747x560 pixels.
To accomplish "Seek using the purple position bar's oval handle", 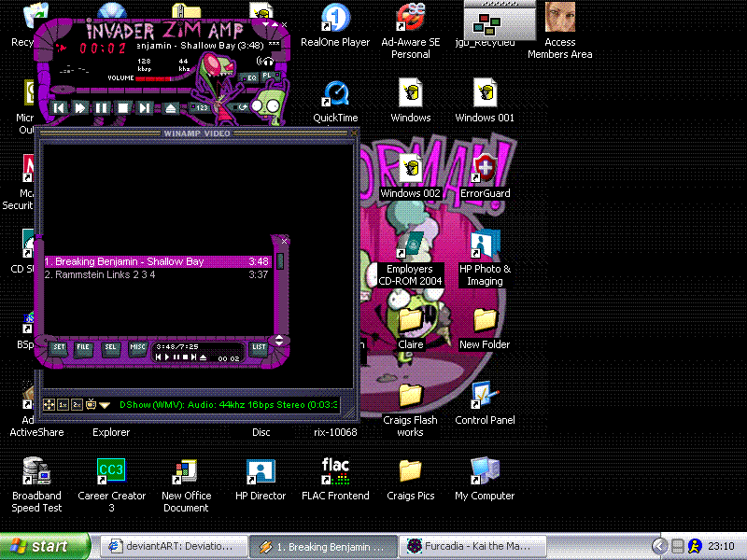I will [63, 89].
